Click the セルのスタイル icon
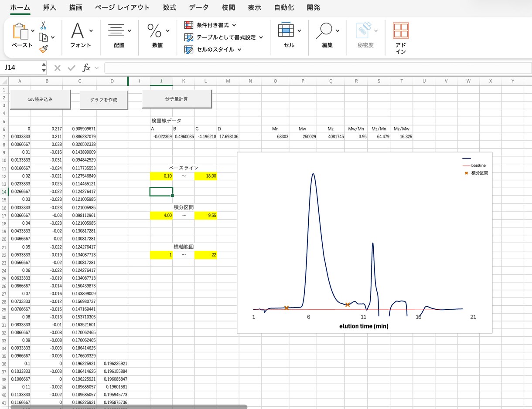The height and width of the screenshot is (409, 532). pyautogui.click(x=189, y=50)
